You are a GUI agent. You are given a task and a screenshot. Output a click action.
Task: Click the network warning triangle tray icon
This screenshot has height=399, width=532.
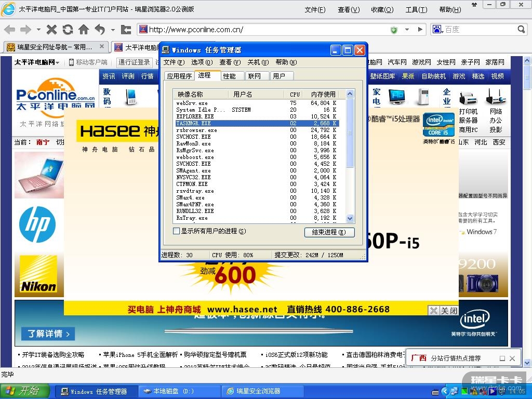pyautogui.click(x=474, y=392)
